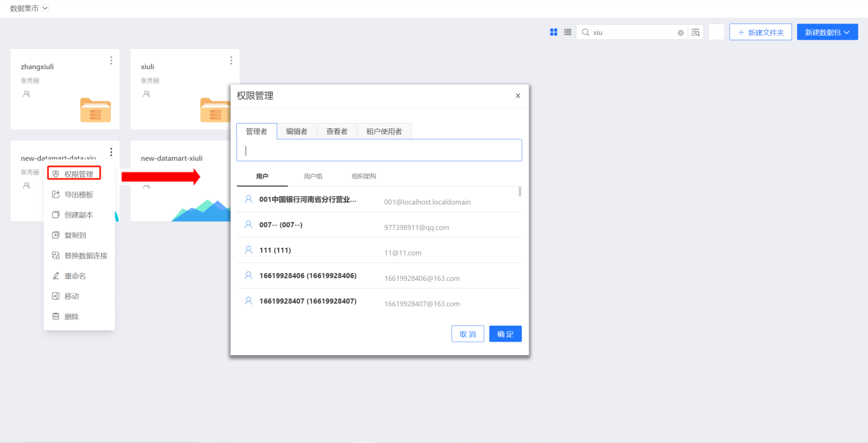
Task: Select user 007-- from the list
Action: [x=281, y=225]
